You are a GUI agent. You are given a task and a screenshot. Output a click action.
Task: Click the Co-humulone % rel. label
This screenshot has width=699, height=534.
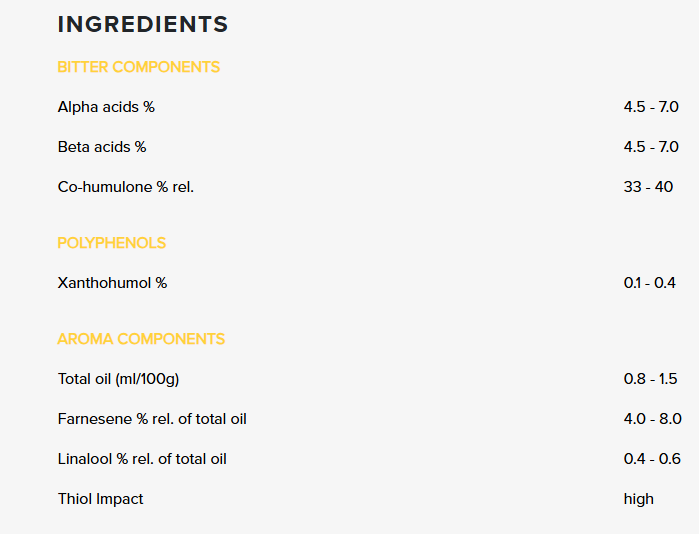(126, 187)
